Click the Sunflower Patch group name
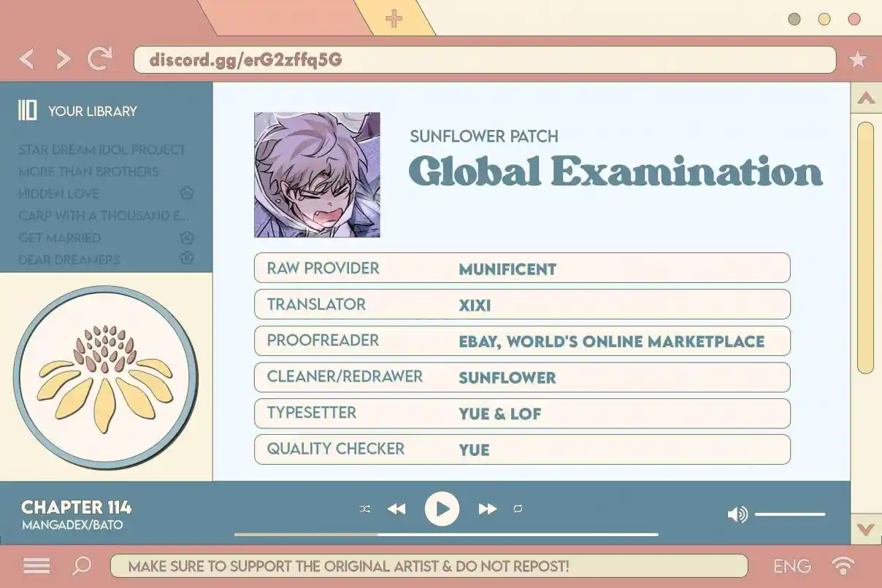The width and height of the screenshot is (882, 588). [484, 136]
